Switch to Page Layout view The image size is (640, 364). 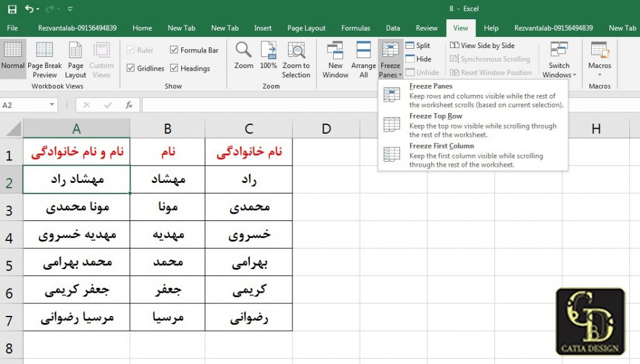point(76,60)
